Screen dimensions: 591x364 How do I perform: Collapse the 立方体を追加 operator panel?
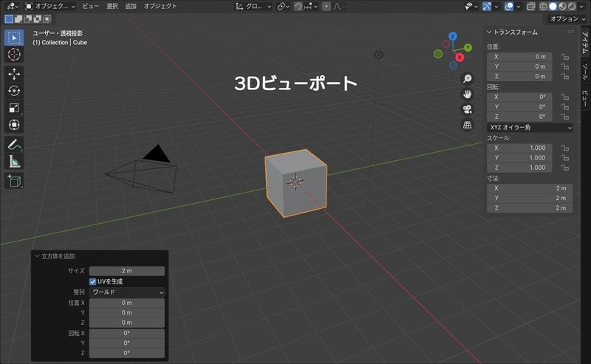tap(37, 256)
